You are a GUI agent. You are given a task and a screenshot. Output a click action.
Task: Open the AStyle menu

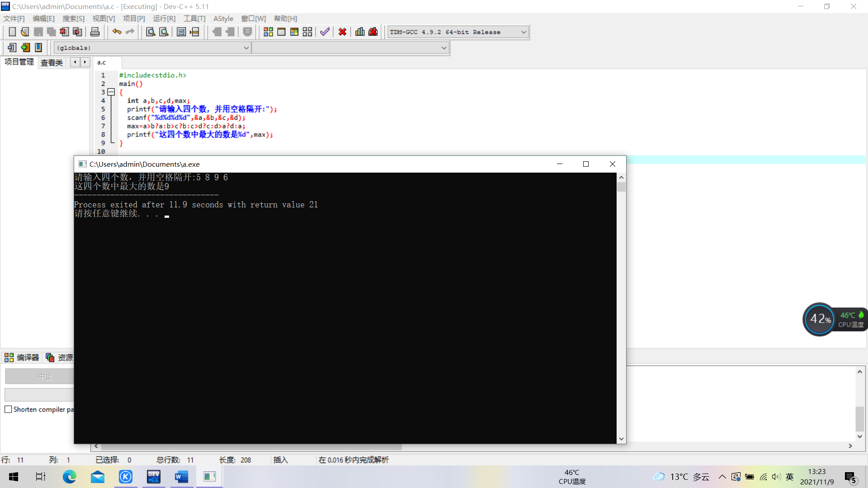(223, 19)
